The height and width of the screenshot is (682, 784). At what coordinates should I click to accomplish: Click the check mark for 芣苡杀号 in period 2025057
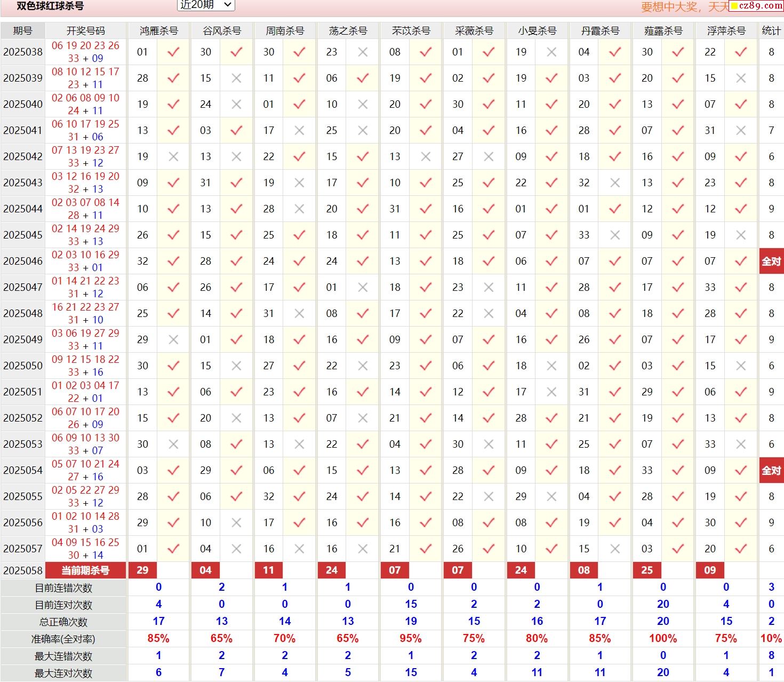pyautogui.click(x=426, y=549)
